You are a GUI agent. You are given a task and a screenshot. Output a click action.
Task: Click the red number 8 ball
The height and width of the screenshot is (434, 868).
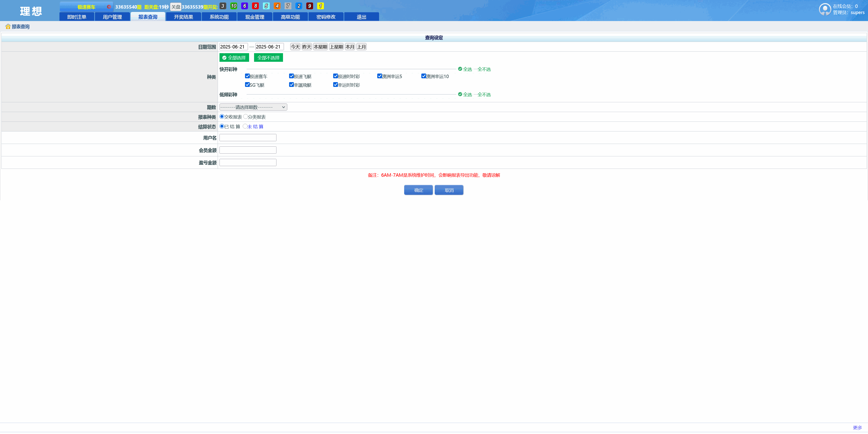(255, 6)
